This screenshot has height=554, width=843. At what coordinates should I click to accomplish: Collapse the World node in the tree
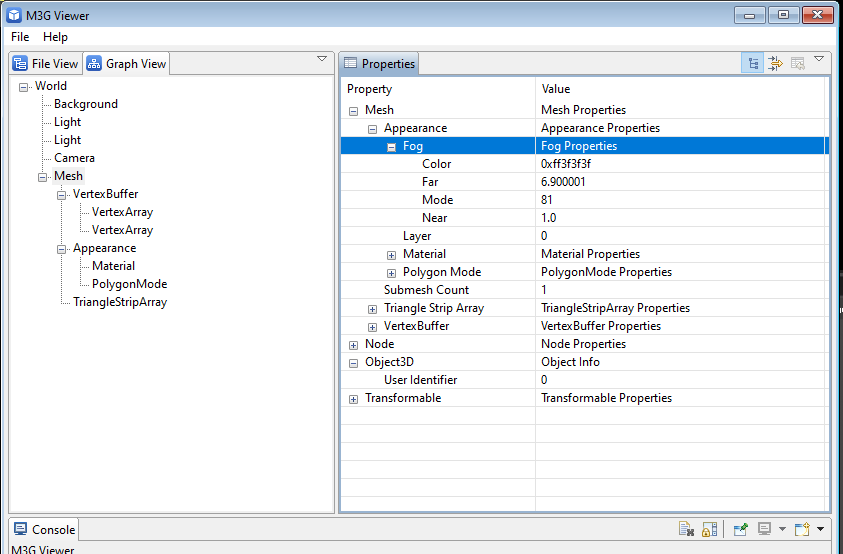[x=23, y=87]
